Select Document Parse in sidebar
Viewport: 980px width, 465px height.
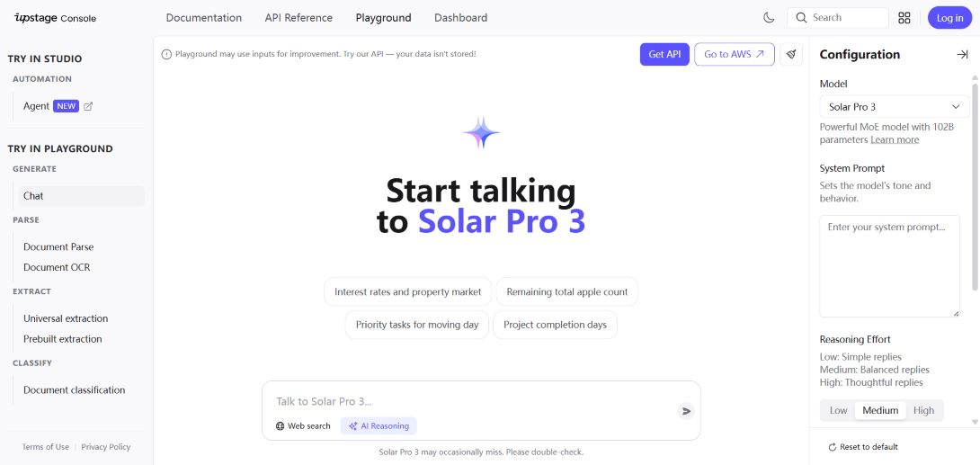click(58, 246)
